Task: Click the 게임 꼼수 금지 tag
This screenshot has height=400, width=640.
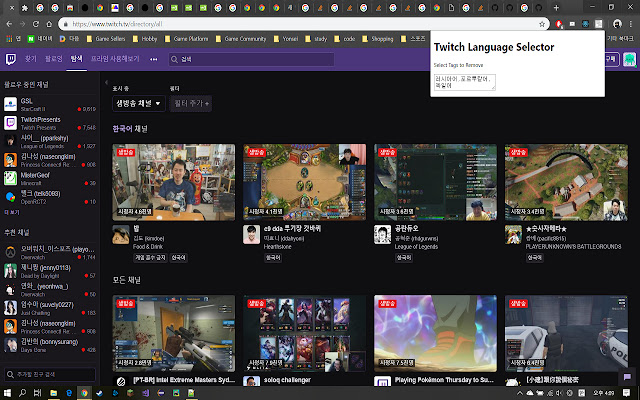Action: tap(150, 258)
